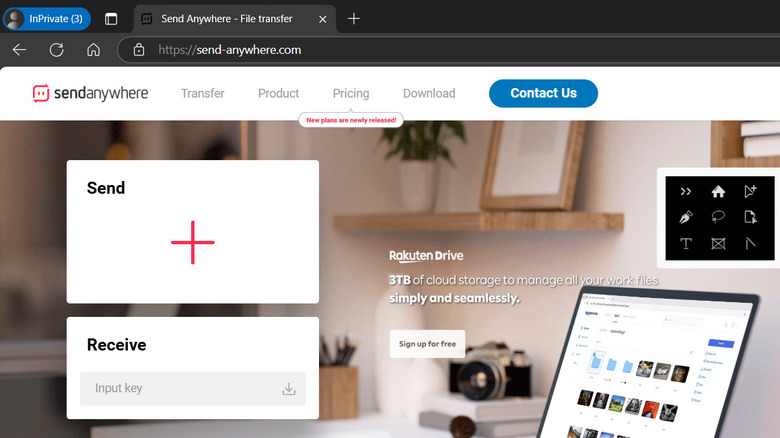The width and height of the screenshot is (780, 438).
Task: Click the Home icon in black tool panel
Action: point(718,191)
